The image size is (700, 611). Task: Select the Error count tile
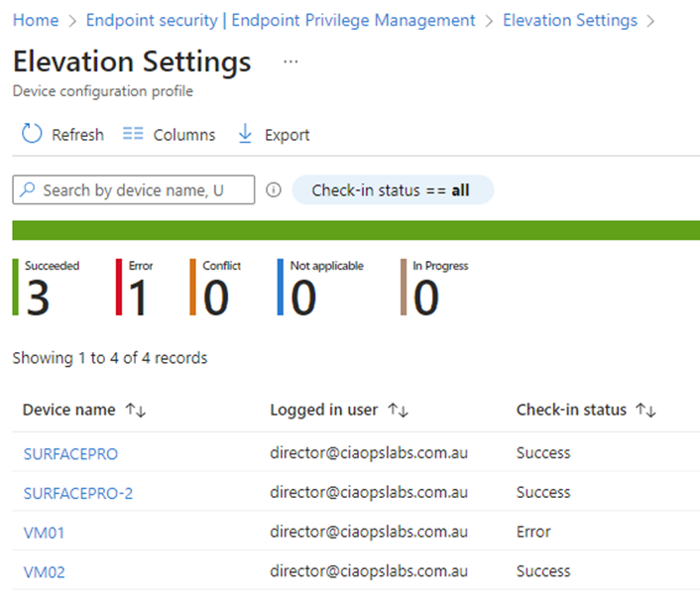click(x=137, y=288)
